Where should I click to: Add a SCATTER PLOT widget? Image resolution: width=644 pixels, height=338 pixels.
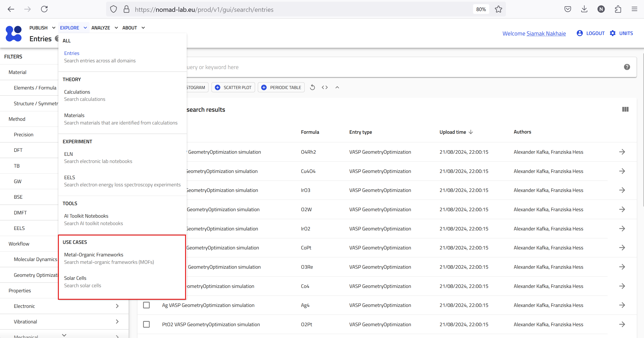click(233, 87)
